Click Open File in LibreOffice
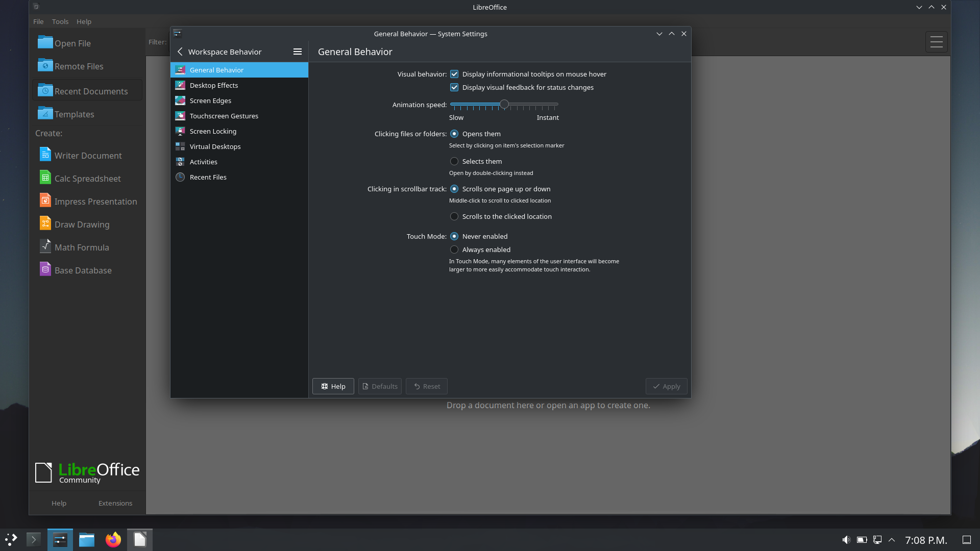The image size is (980, 551). coord(87,43)
